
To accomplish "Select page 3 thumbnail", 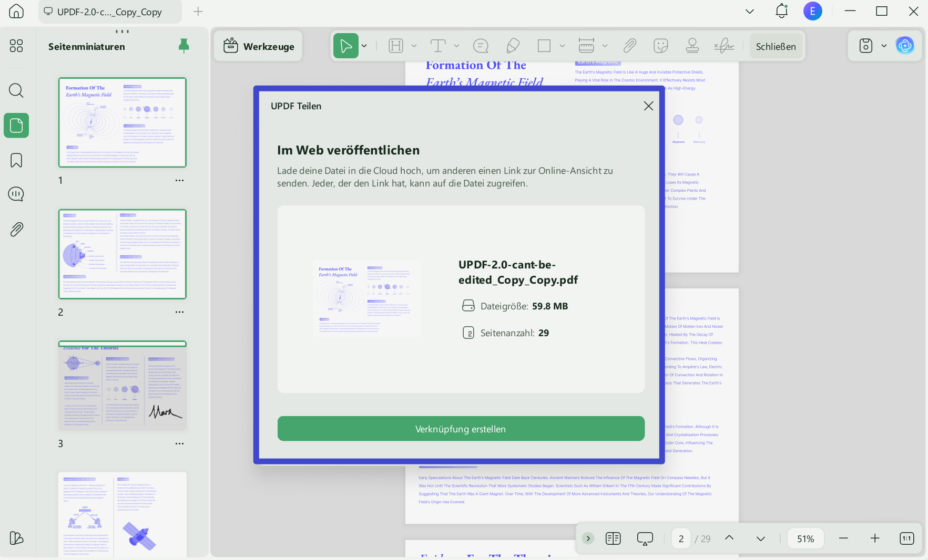I will tap(123, 386).
